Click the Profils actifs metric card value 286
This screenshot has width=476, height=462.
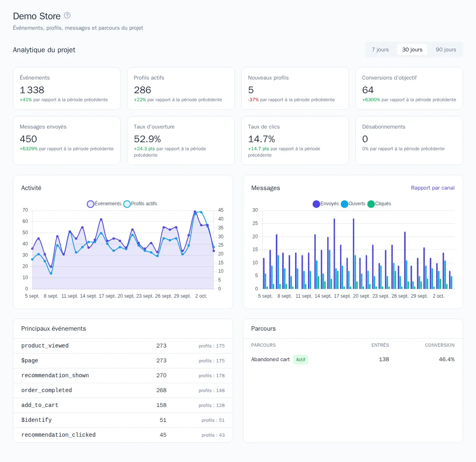(142, 90)
